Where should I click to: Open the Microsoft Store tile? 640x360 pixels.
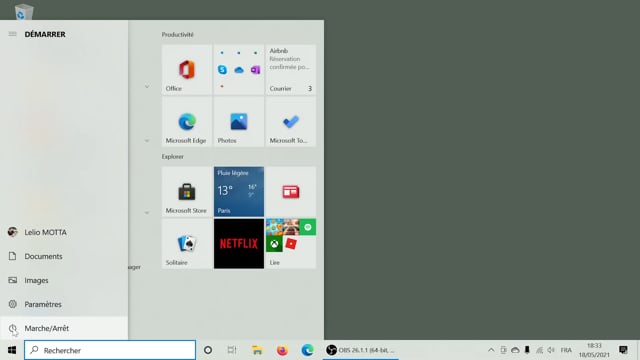point(187,191)
